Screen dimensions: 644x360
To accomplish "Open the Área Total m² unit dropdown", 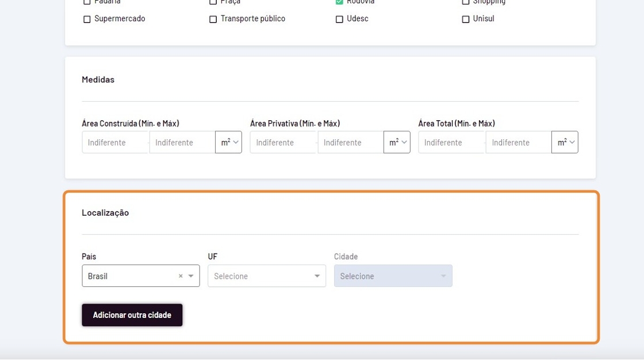I will click(x=565, y=142).
